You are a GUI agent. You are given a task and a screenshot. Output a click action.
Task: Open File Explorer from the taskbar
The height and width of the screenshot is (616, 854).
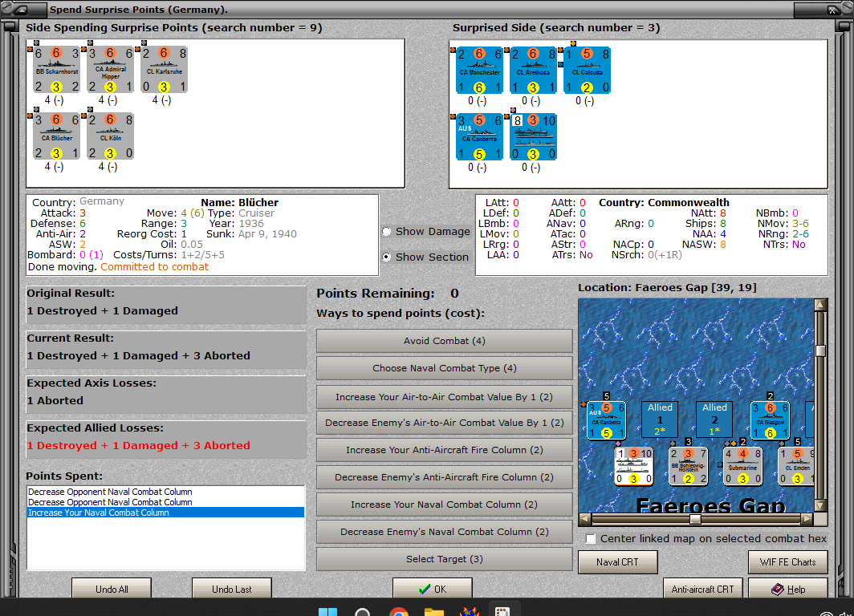click(x=434, y=611)
